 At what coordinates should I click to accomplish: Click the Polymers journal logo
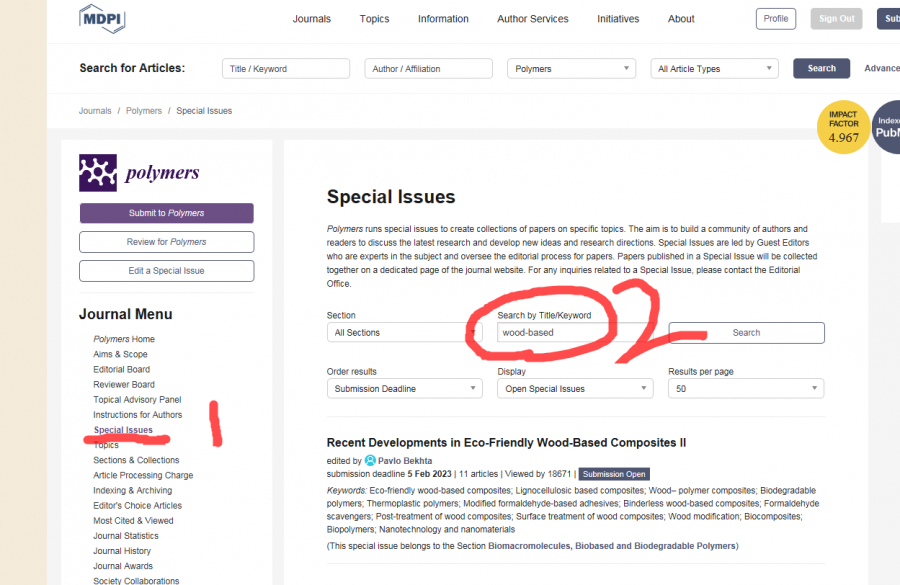139,173
